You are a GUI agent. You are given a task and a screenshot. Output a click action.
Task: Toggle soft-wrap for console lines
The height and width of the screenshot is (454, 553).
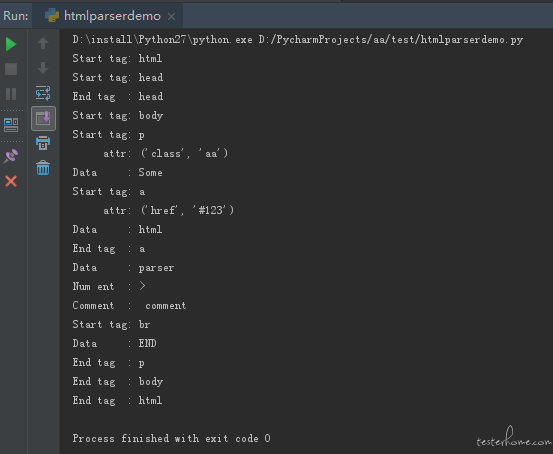pos(43,93)
